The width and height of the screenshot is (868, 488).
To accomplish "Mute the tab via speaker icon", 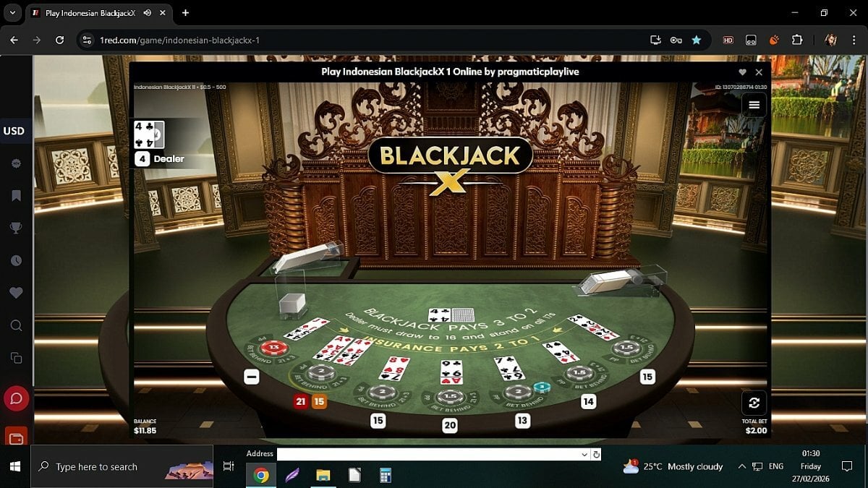I will click(x=148, y=13).
